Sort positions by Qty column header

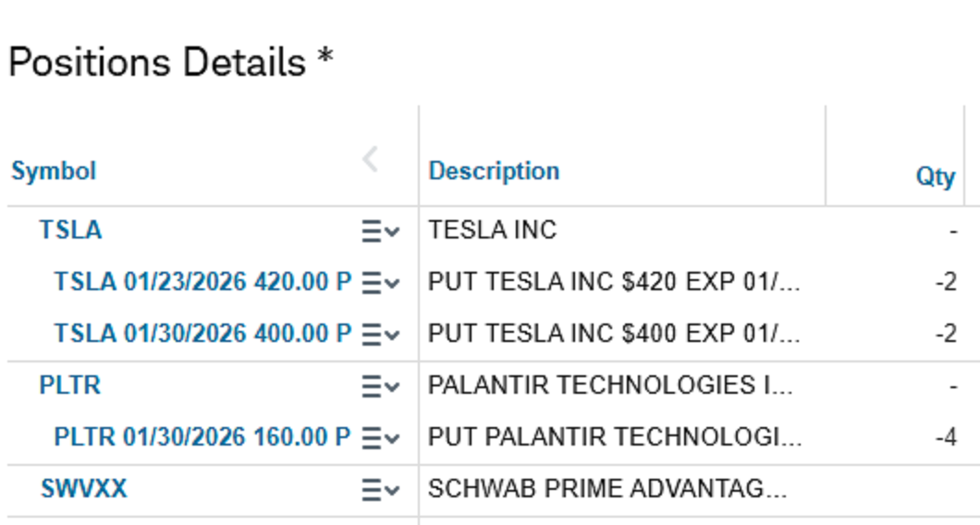click(935, 177)
